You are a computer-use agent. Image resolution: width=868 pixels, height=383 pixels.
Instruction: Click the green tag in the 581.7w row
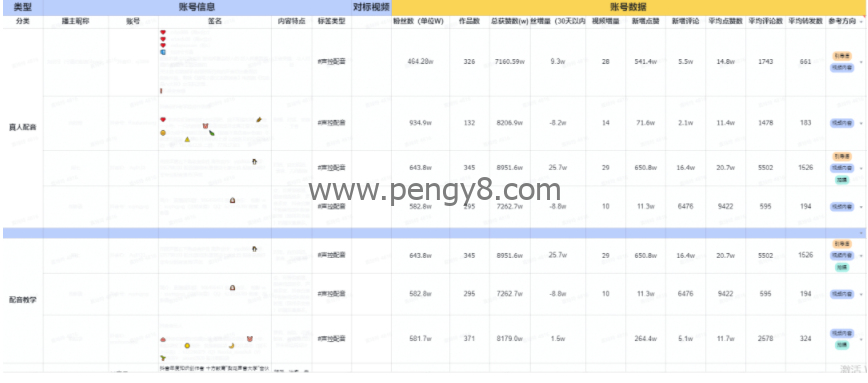pyautogui.click(x=841, y=344)
